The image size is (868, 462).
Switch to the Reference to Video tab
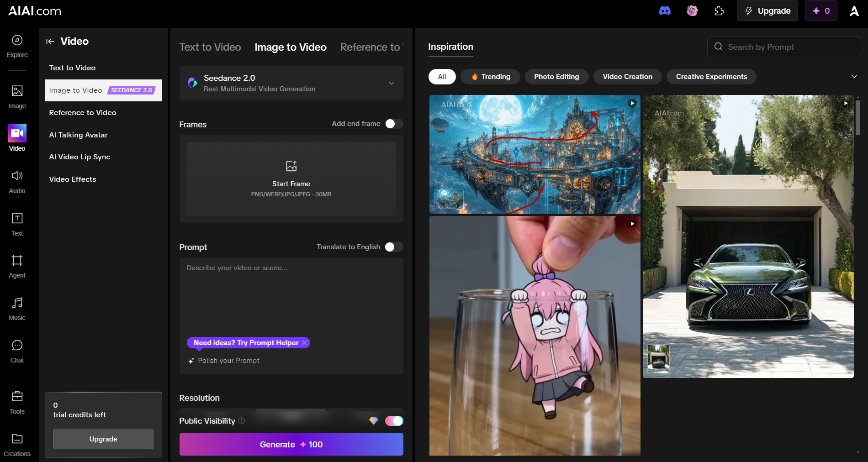pyautogui.click(x=372, y=47)
